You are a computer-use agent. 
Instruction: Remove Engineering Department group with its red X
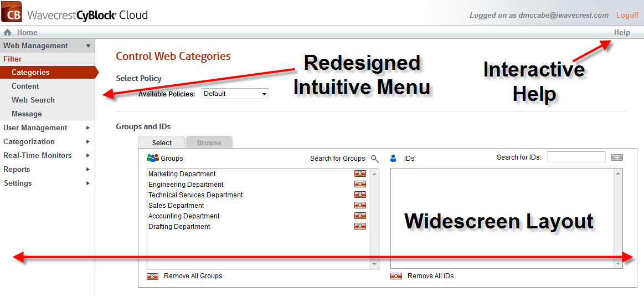[360, 185]
